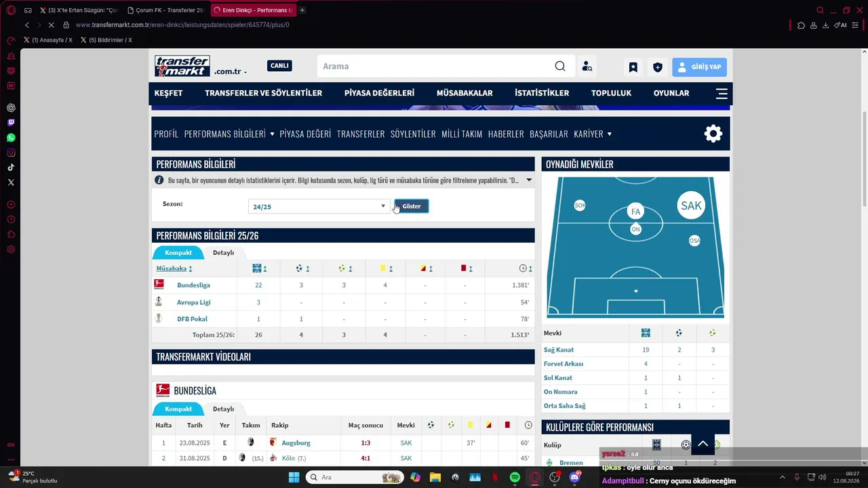Open Spotify from the Windows taskbar
Image resolution: width=868 pixels, height=488 pixels.
(515, 477)
